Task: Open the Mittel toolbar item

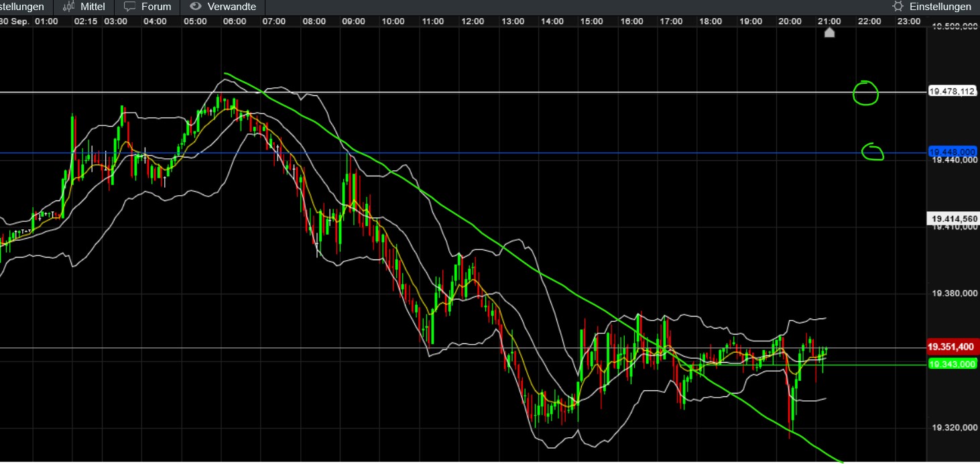Action: (x=84, y=7)
